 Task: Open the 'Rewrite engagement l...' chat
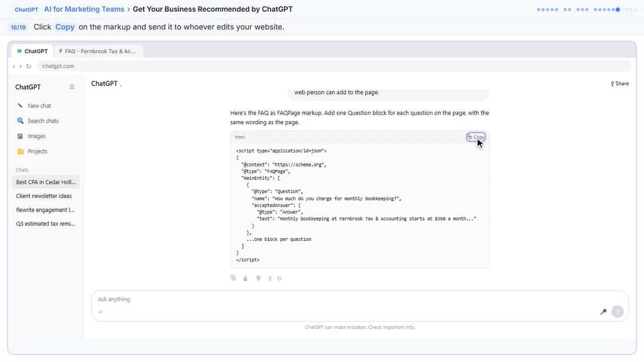45,210
